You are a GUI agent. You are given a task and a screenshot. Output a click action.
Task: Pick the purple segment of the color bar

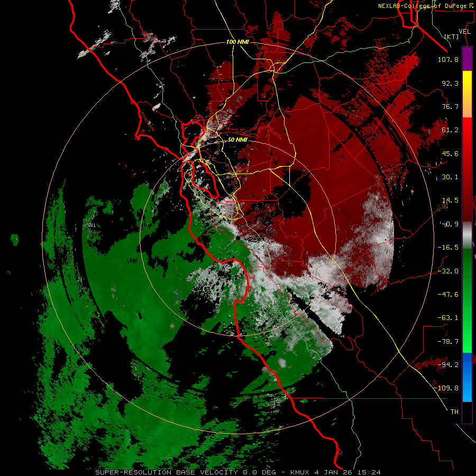coord(467,59)
